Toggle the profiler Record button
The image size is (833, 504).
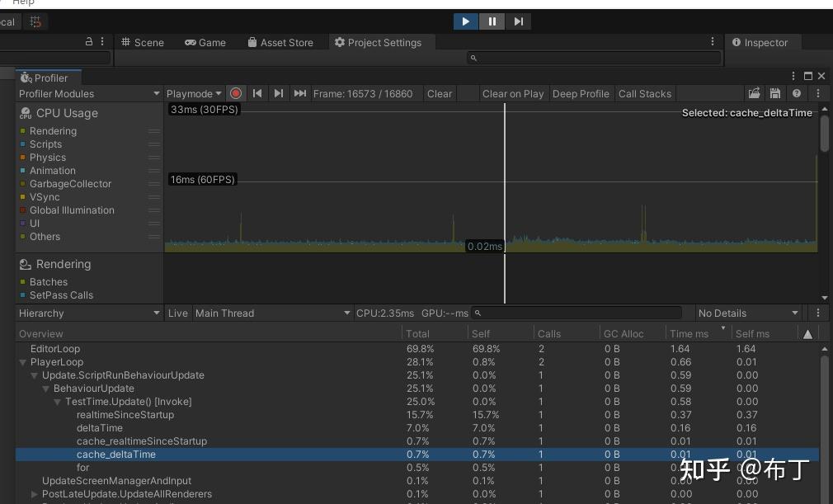pos(236,93)
